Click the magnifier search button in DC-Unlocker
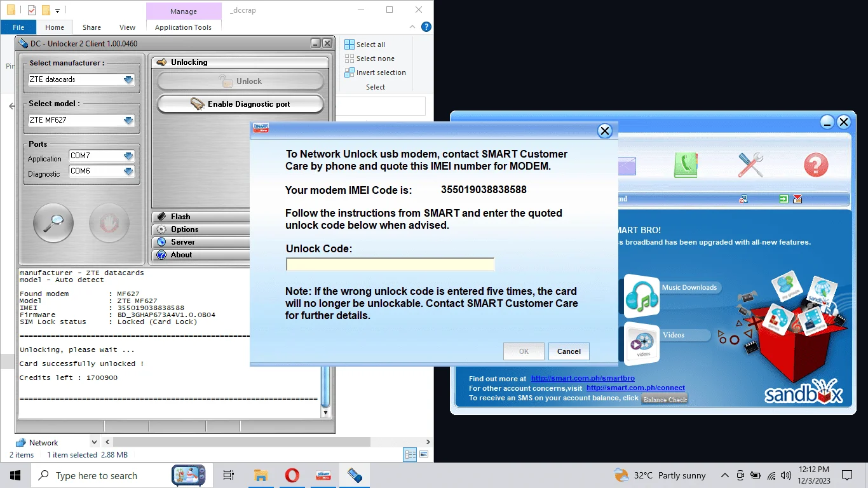868x488 pixels. [x=53, y=223]
